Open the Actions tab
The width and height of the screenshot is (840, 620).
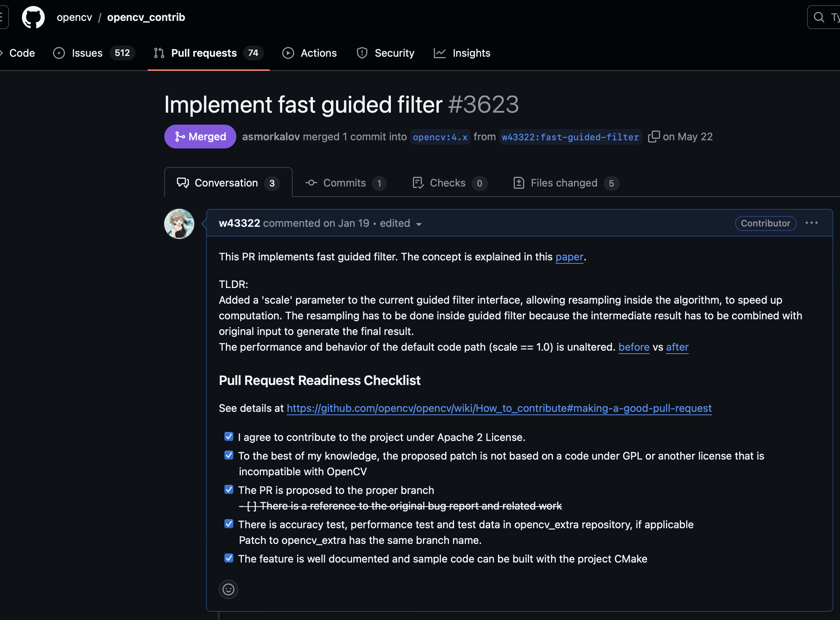click(x=310, y=53)
